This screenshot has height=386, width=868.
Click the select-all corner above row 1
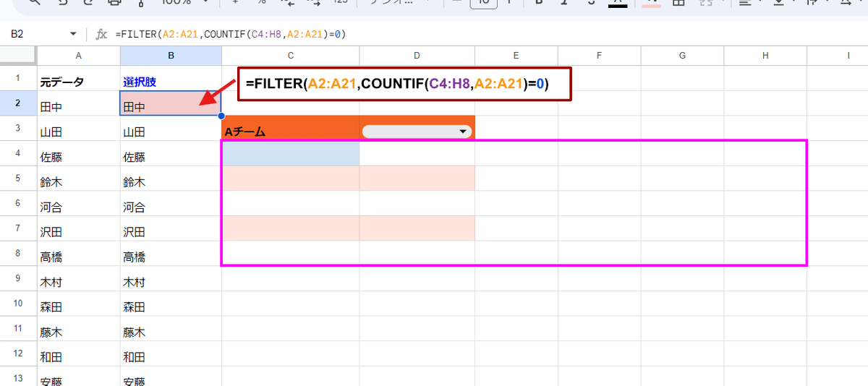pyautogui.click(x=19, y=55)
